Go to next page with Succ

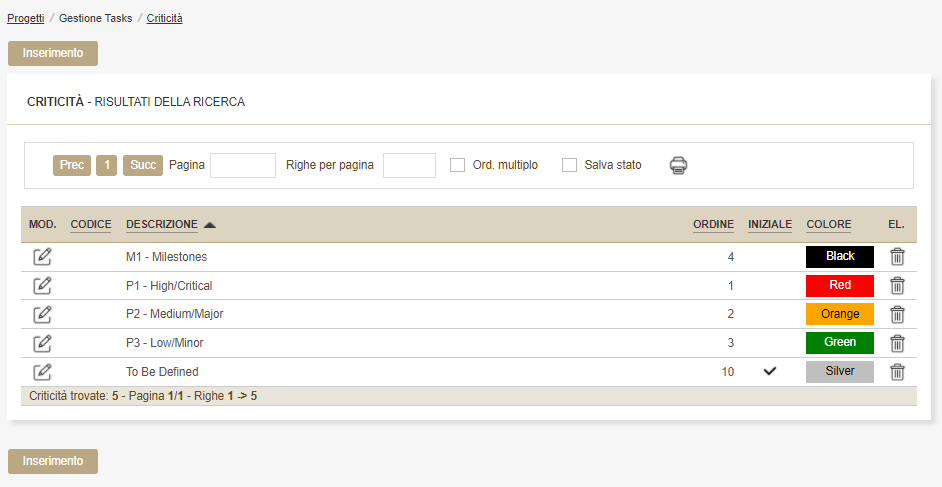[x=143, y=165]
